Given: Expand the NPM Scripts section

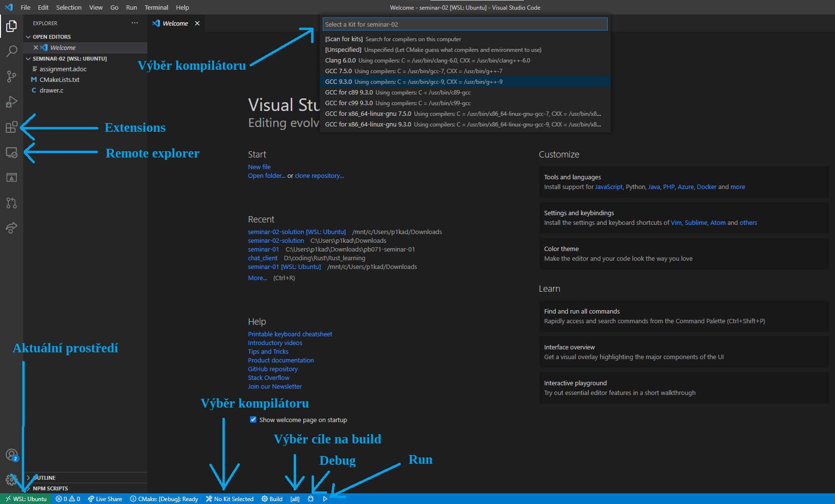Looking at the screenshot, I should pyautogui.click(x=86, y=488).
